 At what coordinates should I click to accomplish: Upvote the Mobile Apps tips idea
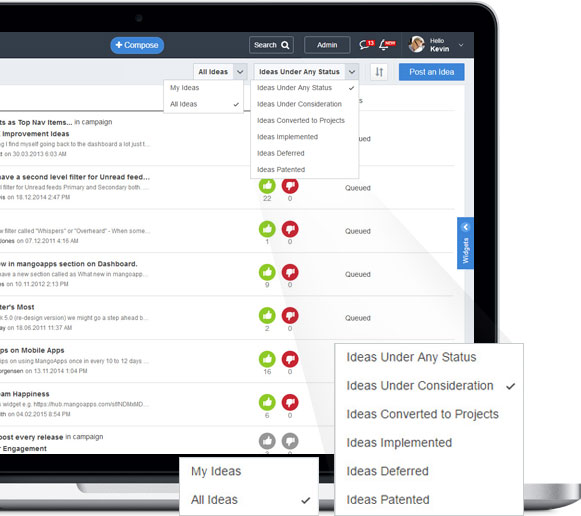coord(267,359)
